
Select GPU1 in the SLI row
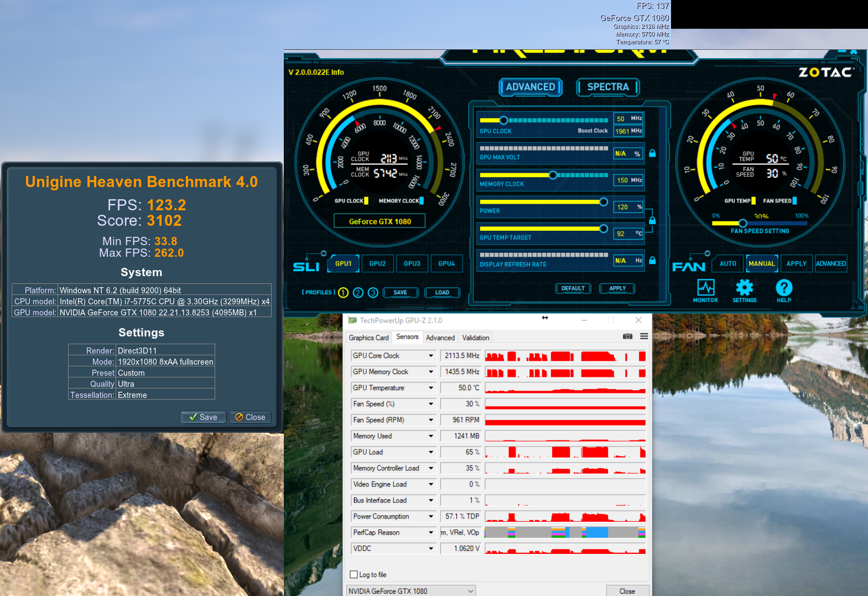344,264
